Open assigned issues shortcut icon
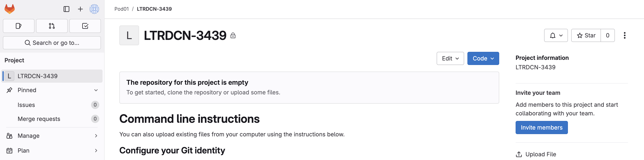Image resolution: width=644 pixels, height=160 pixels. pos(18,26)
